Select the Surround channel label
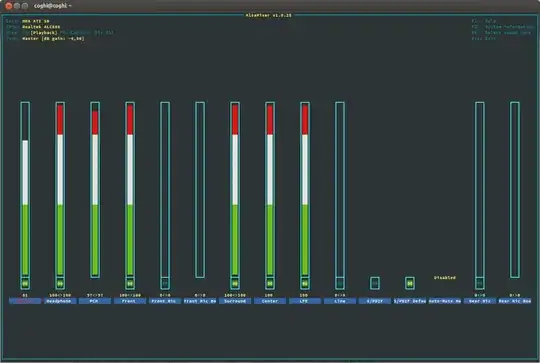 235,301
